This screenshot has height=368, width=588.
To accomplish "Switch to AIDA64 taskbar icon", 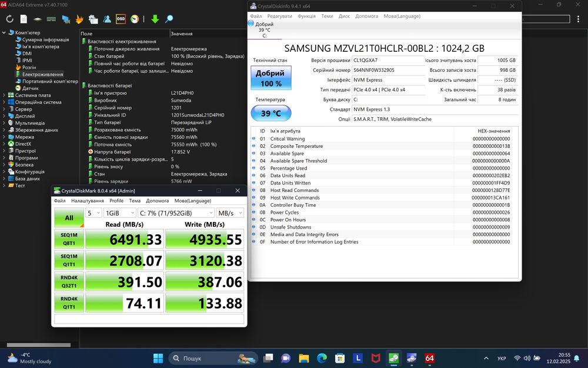I will (430, 358).
